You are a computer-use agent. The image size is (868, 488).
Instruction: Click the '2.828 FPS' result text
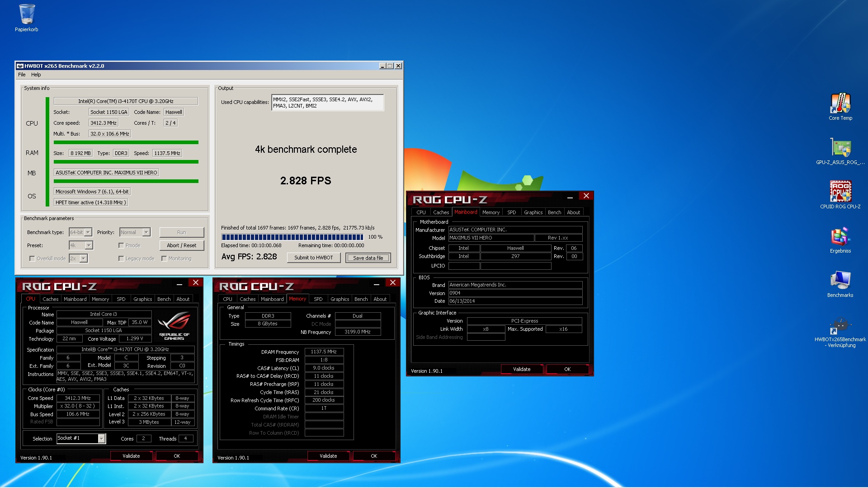306,181
